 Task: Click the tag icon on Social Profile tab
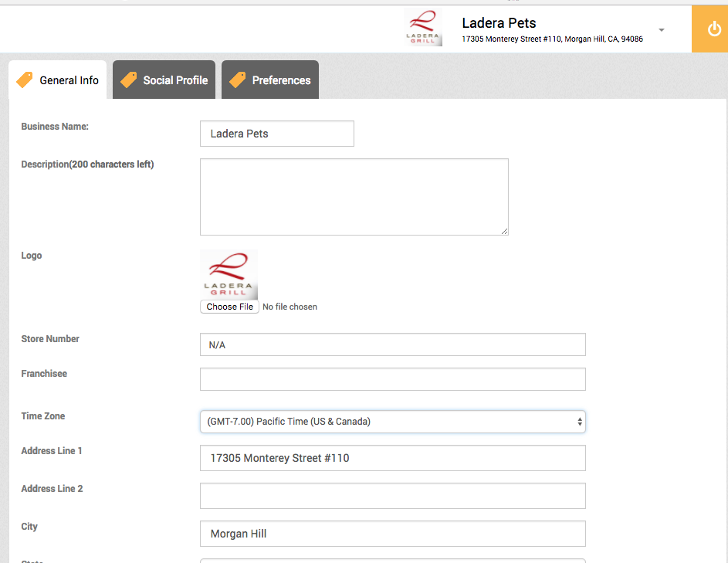(x=129, y=80)
